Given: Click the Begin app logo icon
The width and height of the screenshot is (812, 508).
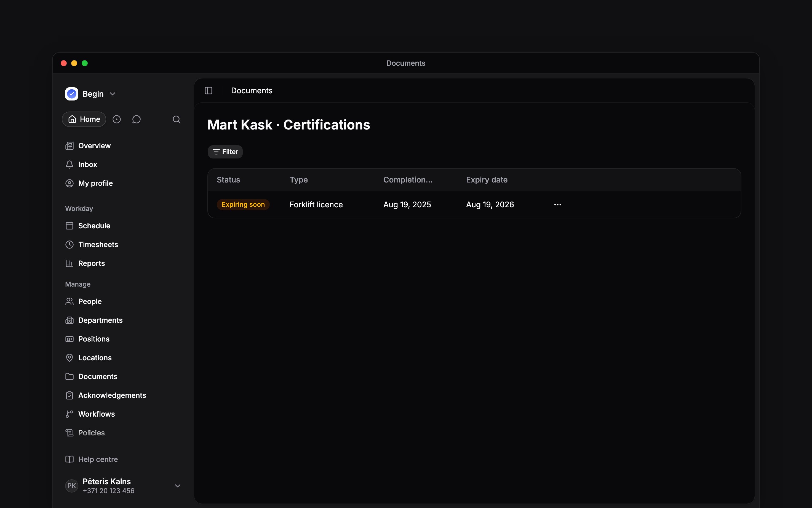Looking at the screenshot, I should (x=71, y=94).
